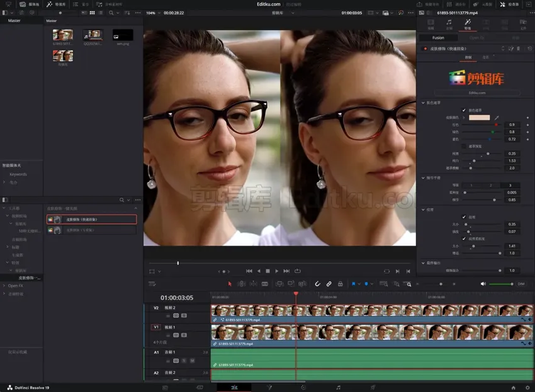
Task: Toggle Position Lock padlock icon
Action: tap(340, 284)
